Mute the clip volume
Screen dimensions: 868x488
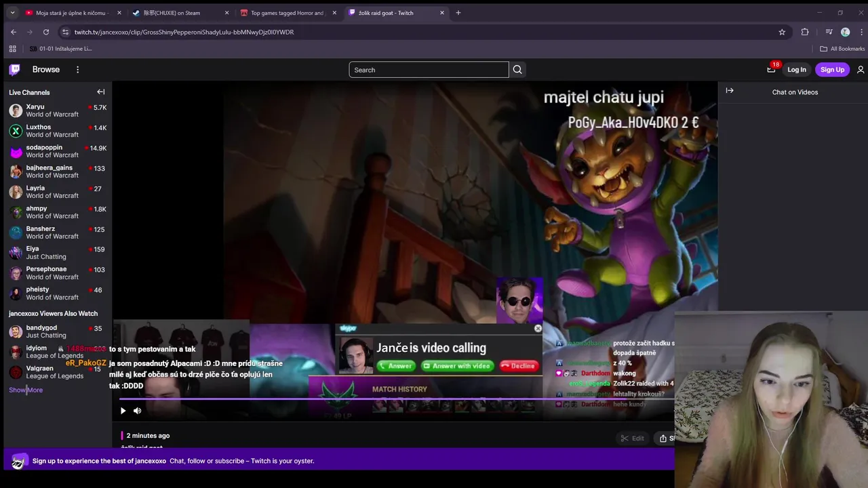137,410
